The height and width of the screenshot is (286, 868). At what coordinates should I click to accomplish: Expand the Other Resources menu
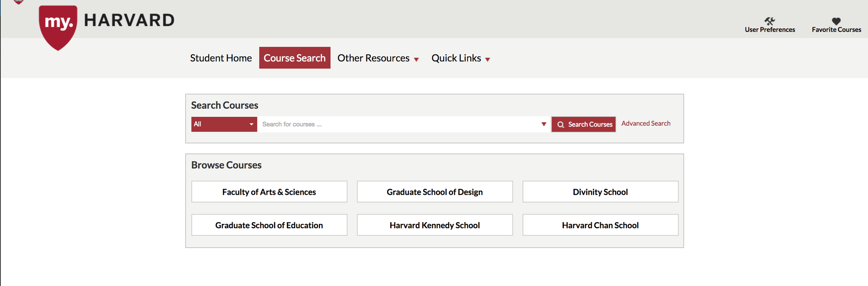click(378, 58)
